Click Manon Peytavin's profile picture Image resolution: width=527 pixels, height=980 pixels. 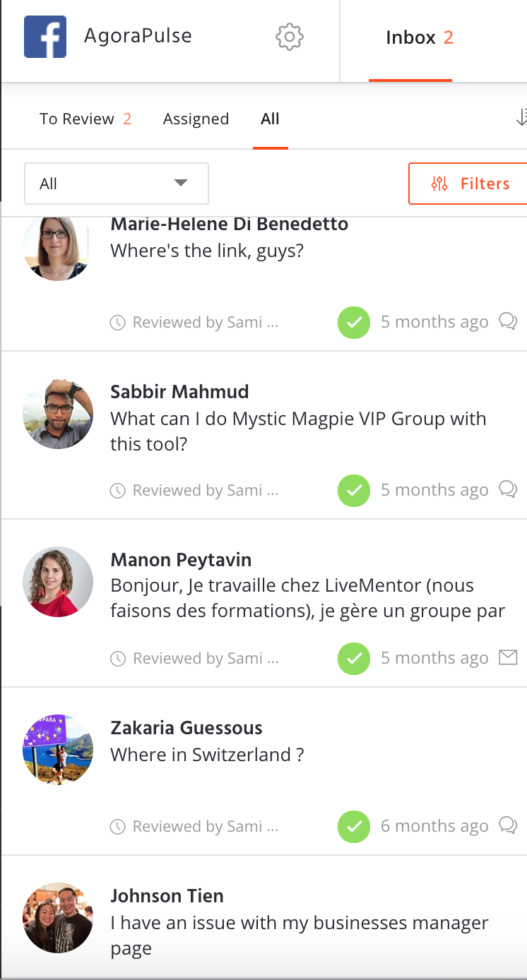[58, 581]
